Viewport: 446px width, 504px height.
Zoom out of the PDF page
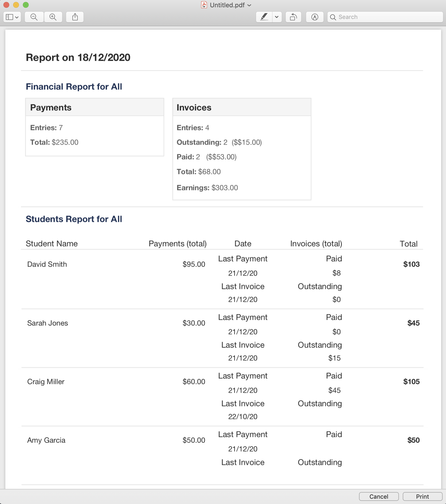point(34,17)
